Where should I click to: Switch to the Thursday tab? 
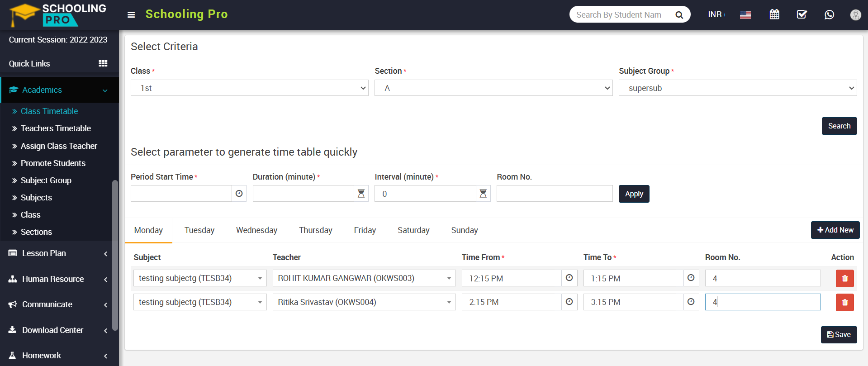coord(316,230)
